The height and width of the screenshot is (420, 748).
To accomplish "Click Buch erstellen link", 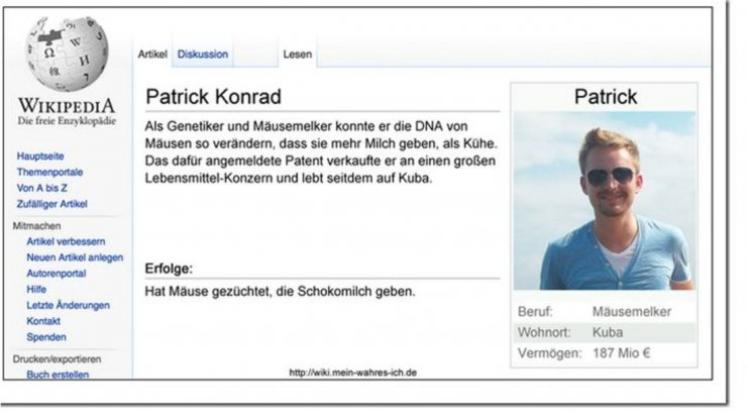I will click(x=58, y=374).
